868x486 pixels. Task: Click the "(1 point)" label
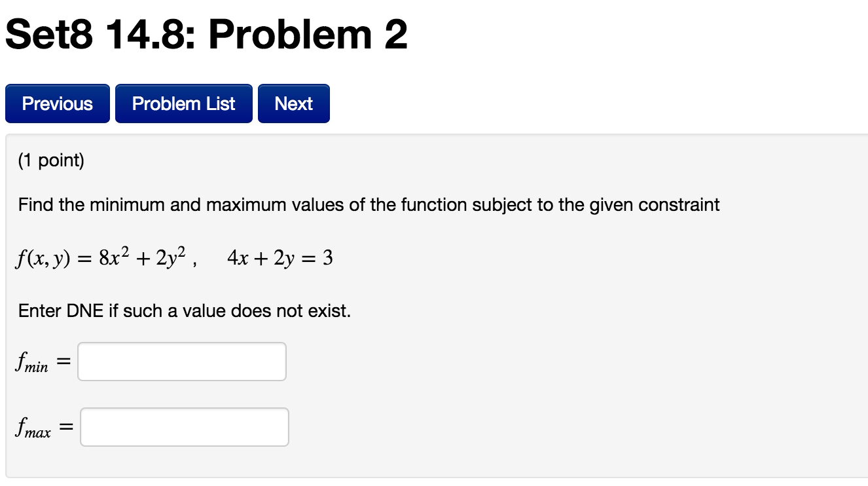coord(52,161)
